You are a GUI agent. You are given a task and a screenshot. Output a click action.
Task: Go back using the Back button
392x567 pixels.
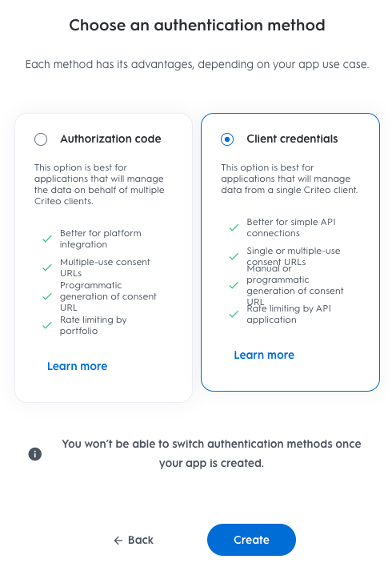tap(134, 541)
